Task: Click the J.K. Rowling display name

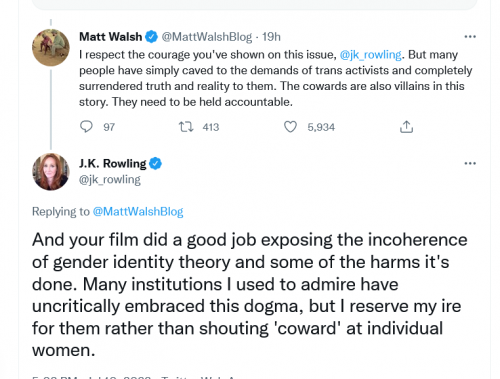Action: point(112,164)
